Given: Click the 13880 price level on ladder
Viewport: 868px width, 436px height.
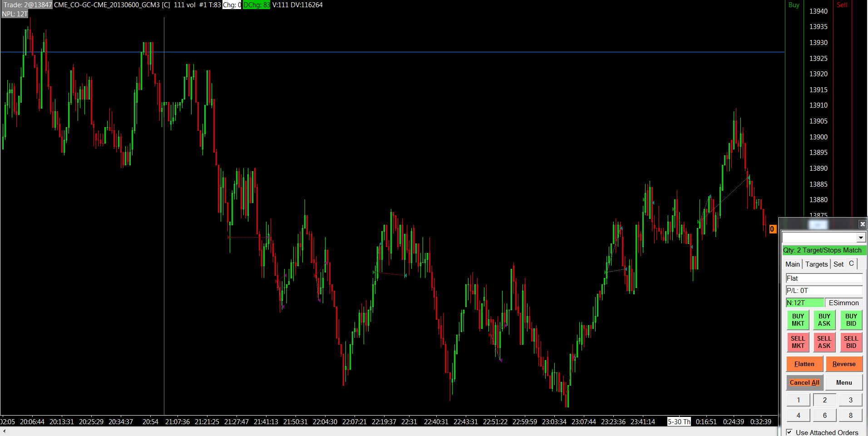Looking at the screenshot, I should coord(818,199).
